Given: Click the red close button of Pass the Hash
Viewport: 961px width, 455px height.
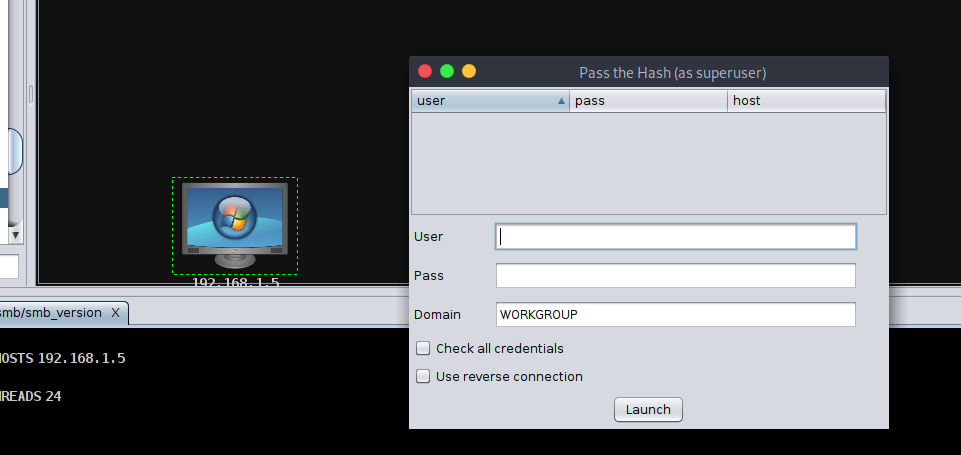Looking at the screenshot, I should 425,71.
